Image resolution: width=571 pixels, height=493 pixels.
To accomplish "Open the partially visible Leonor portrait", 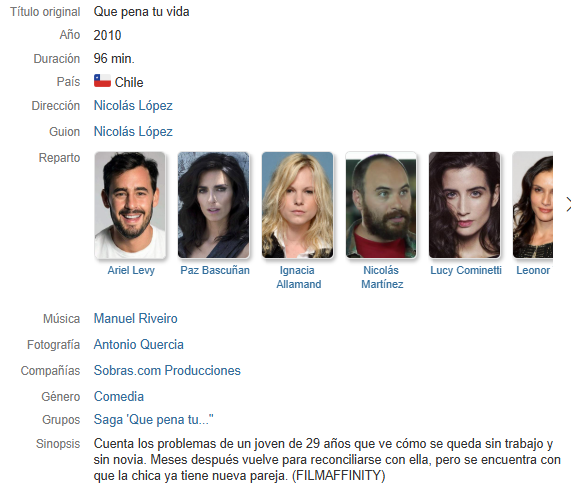I will [533, 205].
